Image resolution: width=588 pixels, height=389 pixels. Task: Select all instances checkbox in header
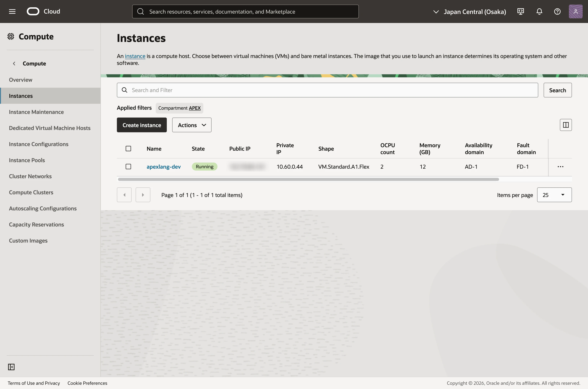128,149
